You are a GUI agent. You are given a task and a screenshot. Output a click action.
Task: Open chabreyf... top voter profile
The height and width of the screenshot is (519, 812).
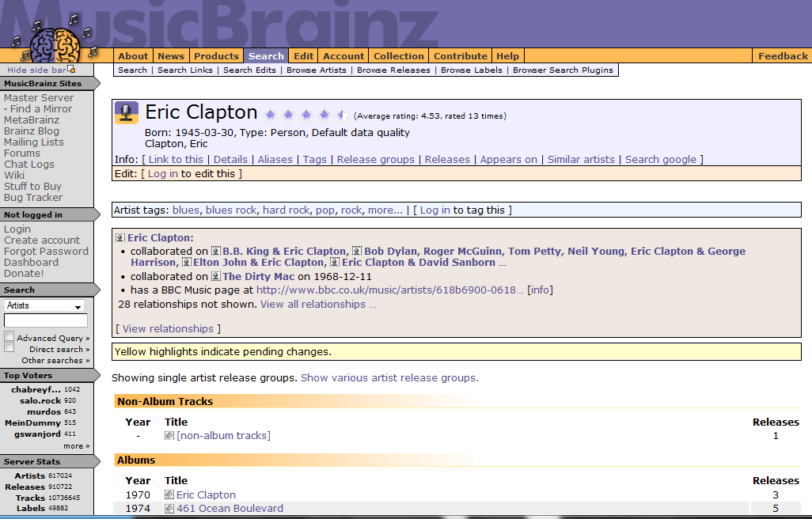(36, 389)
